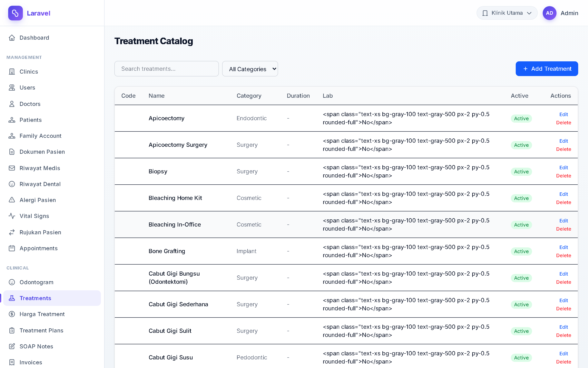
Task: Edit the Biopsy treatment row
Action: click(x=563, y=168)
